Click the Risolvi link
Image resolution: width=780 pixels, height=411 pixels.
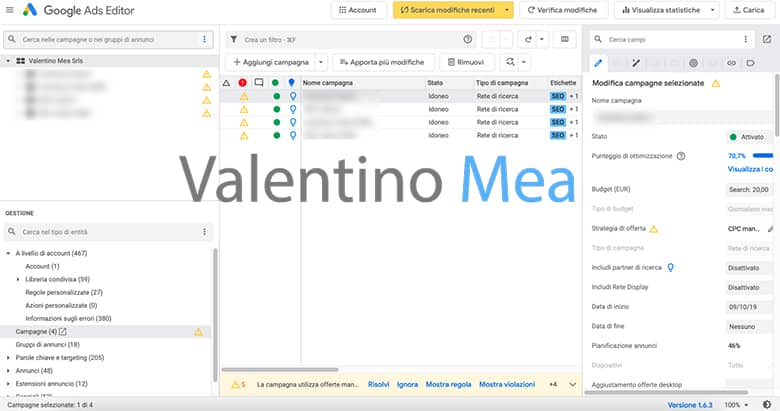pos(379,384)
